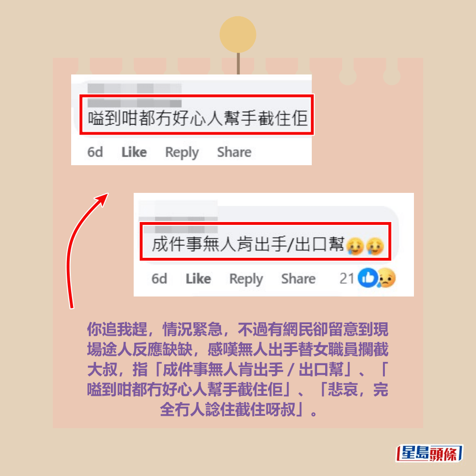Click blurred username of top comment
Viewport: 476px width, 476px height.
point(135,88)
